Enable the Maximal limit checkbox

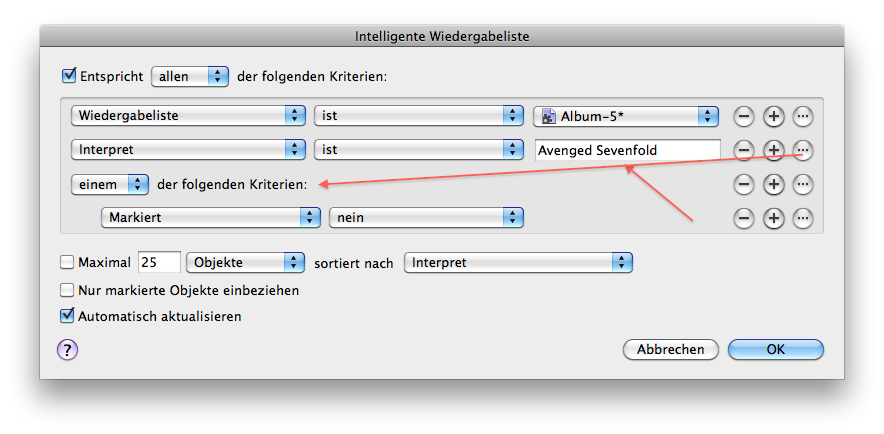click(x=67, y=262)
